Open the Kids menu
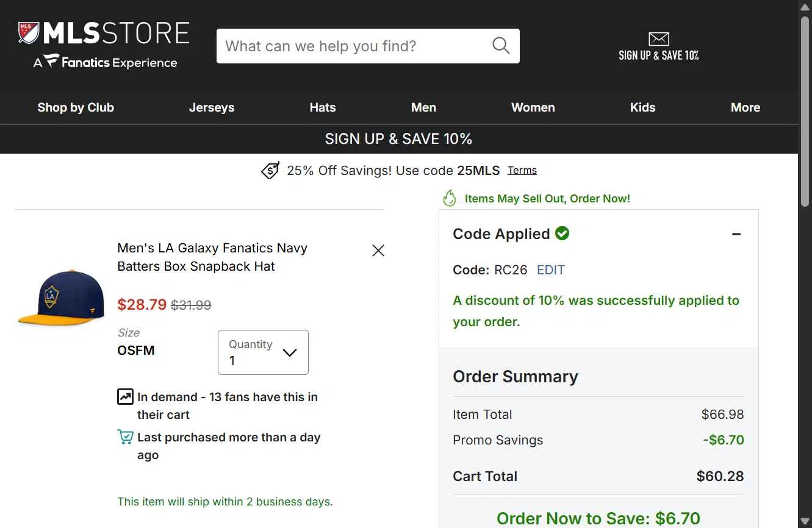The image size is (812, 528). pyautogui.click(x=642, y=107)
